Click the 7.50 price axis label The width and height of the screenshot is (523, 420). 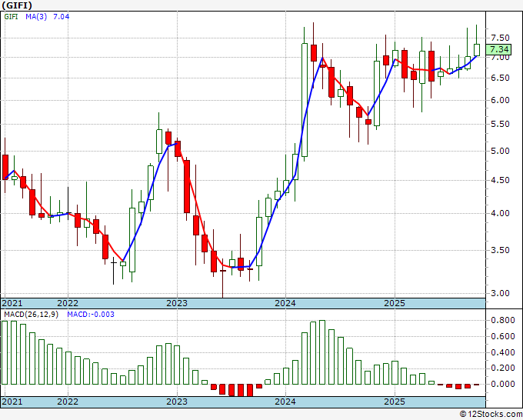click(500, 38)
